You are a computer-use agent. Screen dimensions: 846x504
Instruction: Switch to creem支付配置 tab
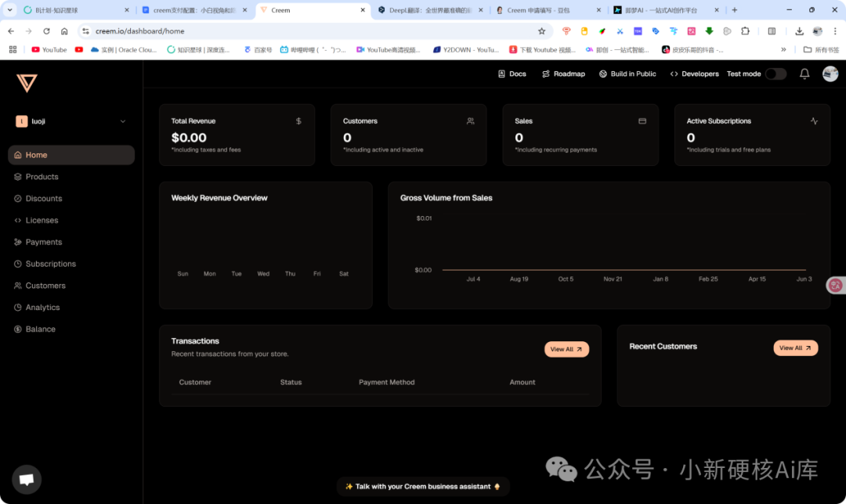(194, 10)
